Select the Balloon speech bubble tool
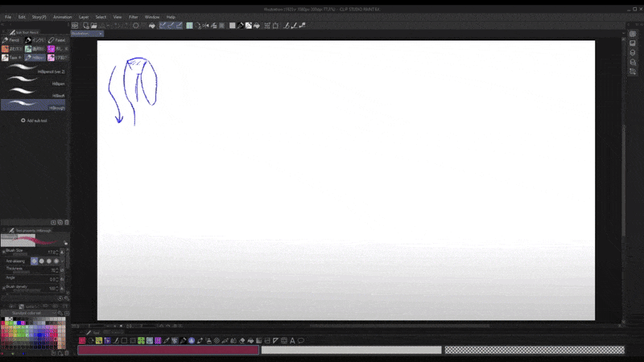The height and width of the screenshot is (362, 644). click(301, 340)
